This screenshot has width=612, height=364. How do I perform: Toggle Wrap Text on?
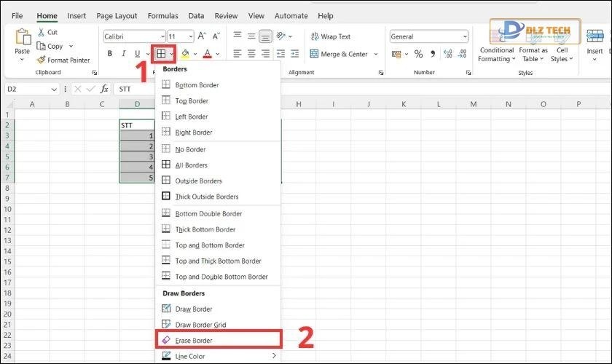(330, 36)
